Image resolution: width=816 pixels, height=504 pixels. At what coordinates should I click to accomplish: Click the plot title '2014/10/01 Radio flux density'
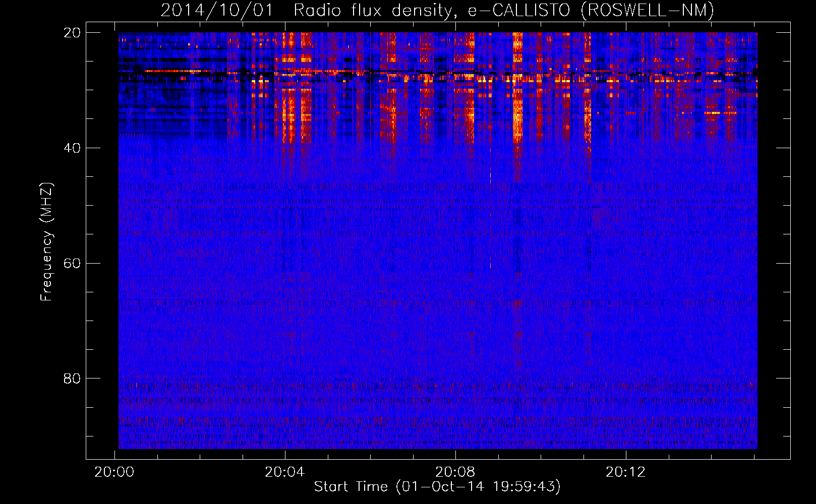pyautogui.click(x=437, y=11)
